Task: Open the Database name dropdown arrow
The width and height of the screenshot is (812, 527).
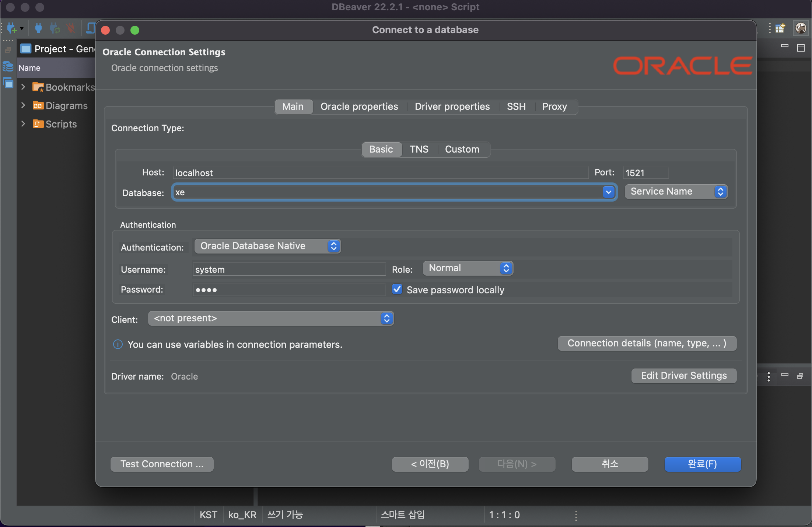Action: [x=608, y=192]
